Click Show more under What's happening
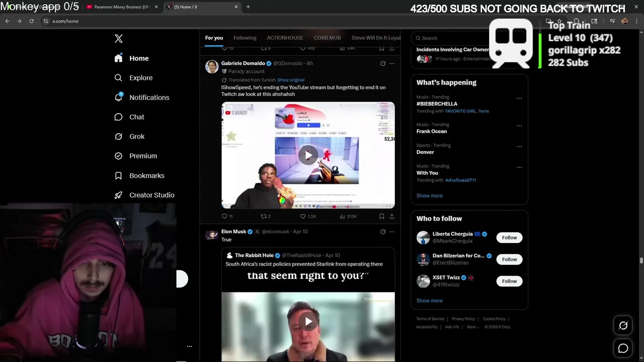Viewport: 644px width, 362px height. pos(429,196)
